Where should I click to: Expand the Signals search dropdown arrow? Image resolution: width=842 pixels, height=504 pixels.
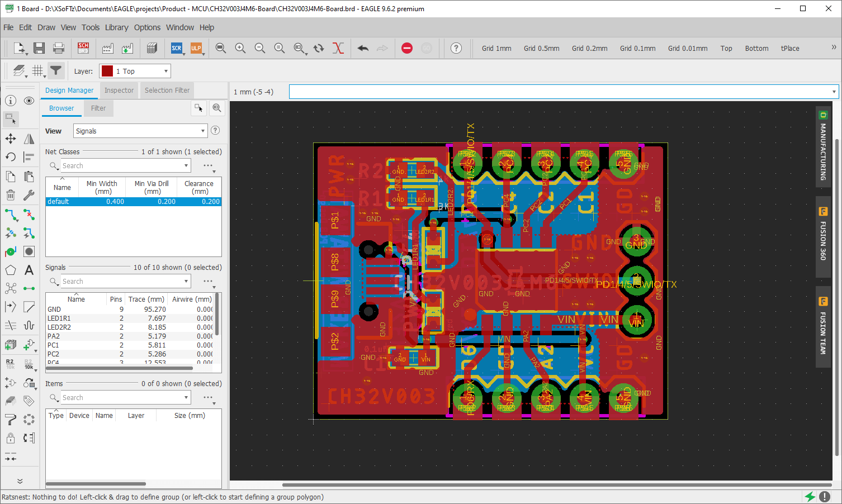coord(186,281)
